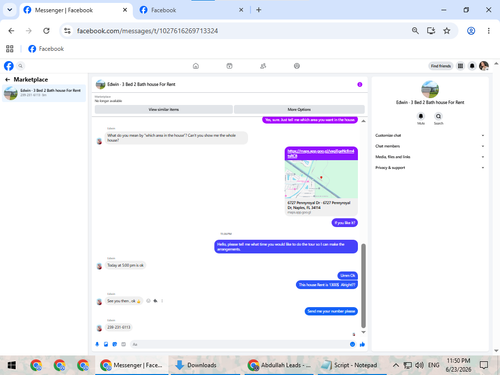The width and height of the screenshot is (500, 375).
Task: React to the 'See you then..ok' message
Action: pyautogui.click(x=148, y=301)
